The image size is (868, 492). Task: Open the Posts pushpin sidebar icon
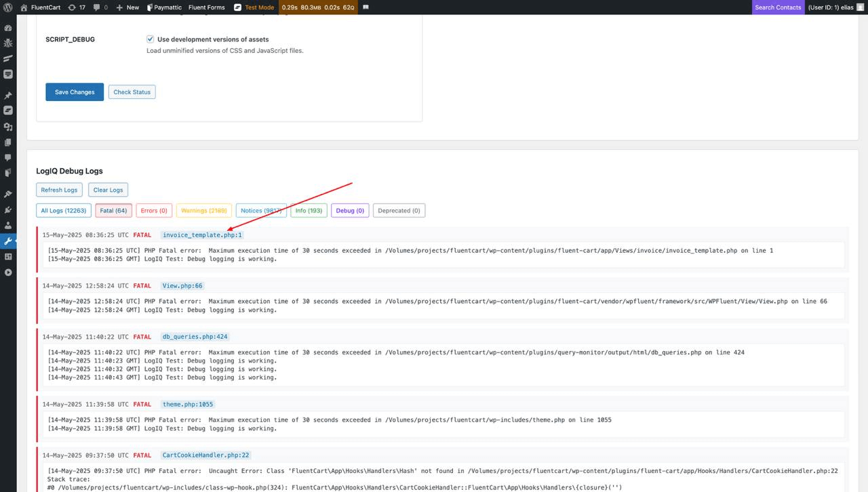(8, 96)
